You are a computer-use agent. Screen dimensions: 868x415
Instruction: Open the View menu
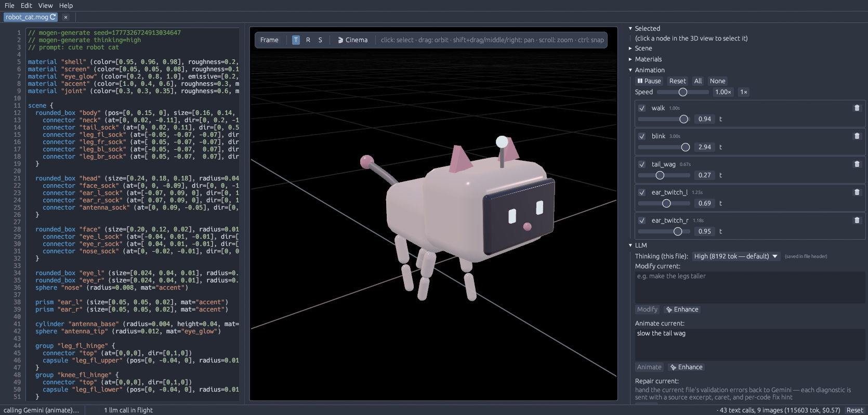point(45,5)
